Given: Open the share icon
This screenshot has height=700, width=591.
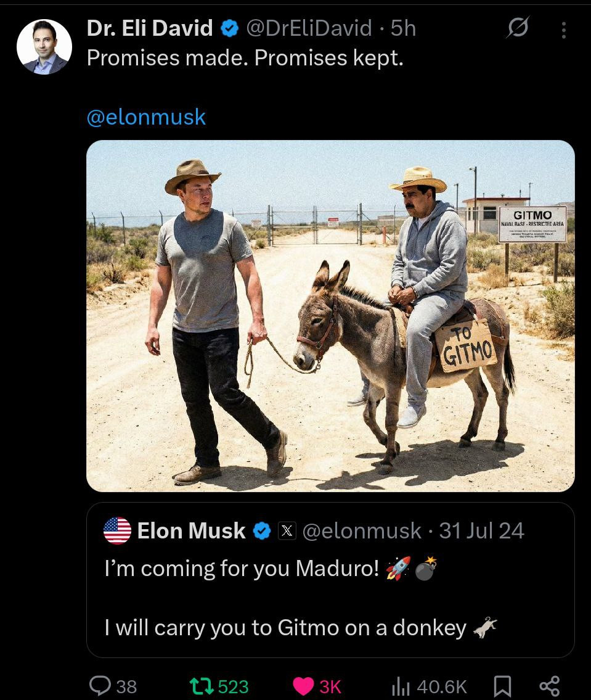Looking at the screenshot, I should coord(549,685).
